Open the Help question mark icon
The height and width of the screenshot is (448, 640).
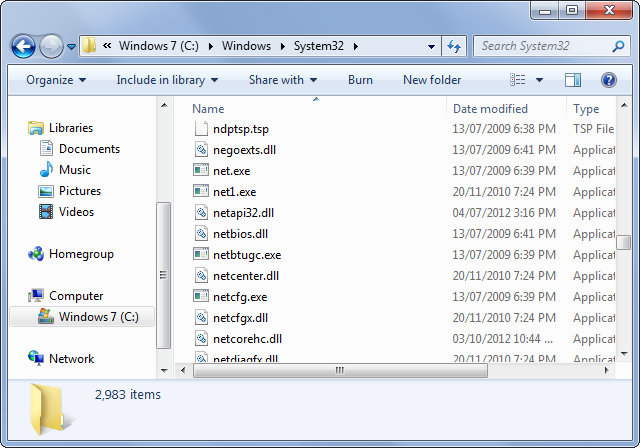(608, 80)
